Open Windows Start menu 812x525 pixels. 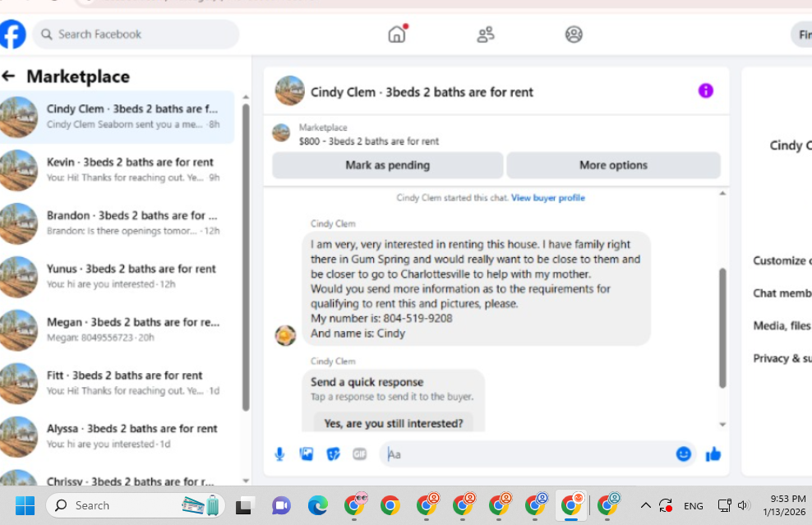point(25,505)
